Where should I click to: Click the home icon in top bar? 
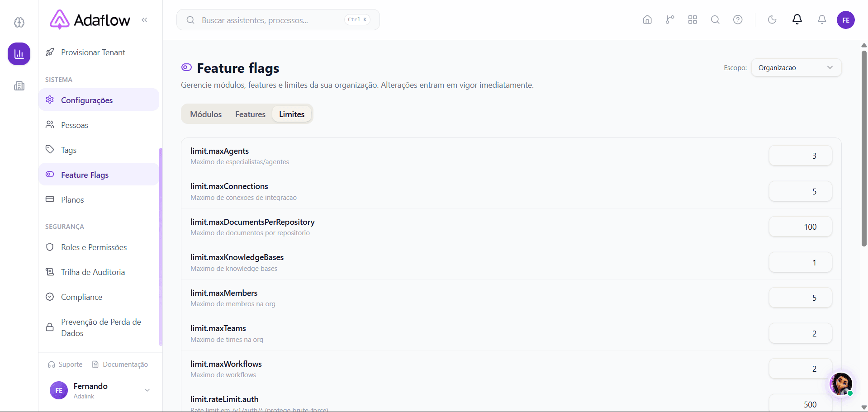[647, 19]
